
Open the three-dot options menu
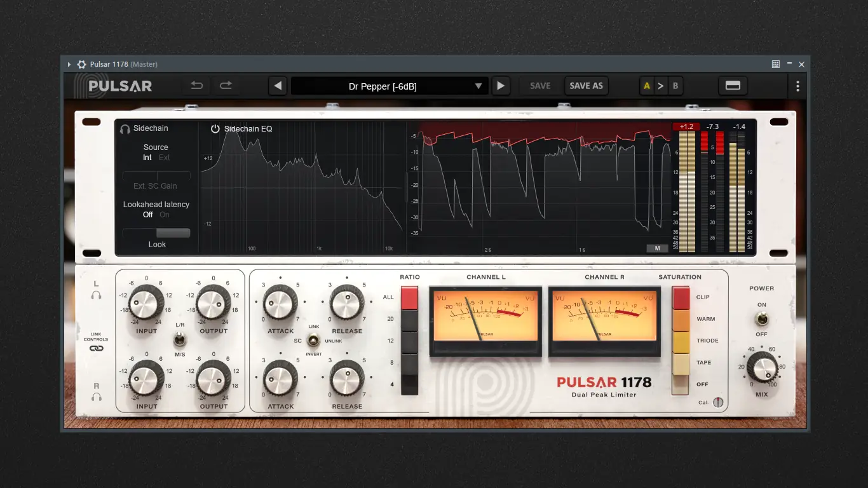pos(797,85)
